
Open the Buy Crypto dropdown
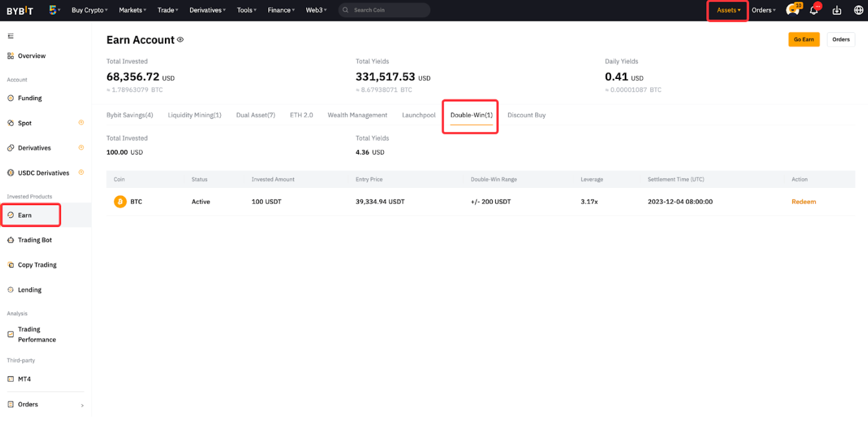[x=90, y=10]
